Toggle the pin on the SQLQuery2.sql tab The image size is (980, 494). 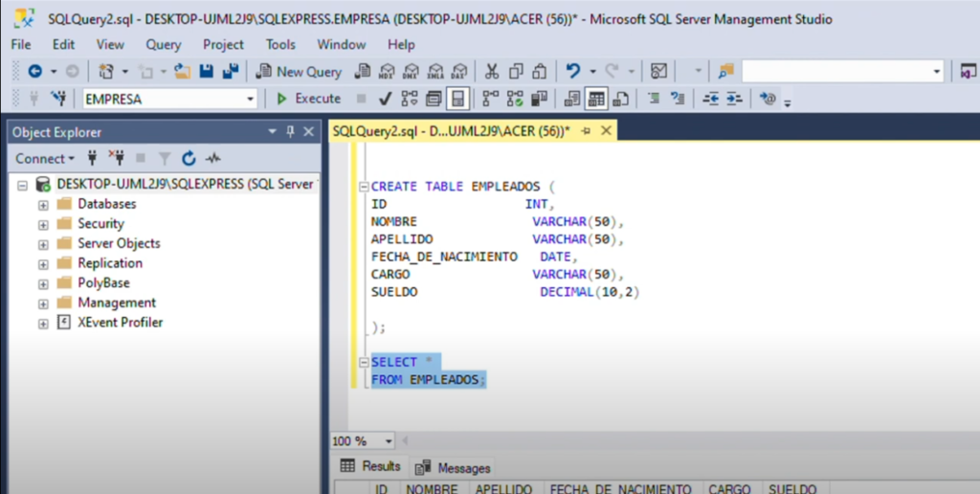[586, 131]
